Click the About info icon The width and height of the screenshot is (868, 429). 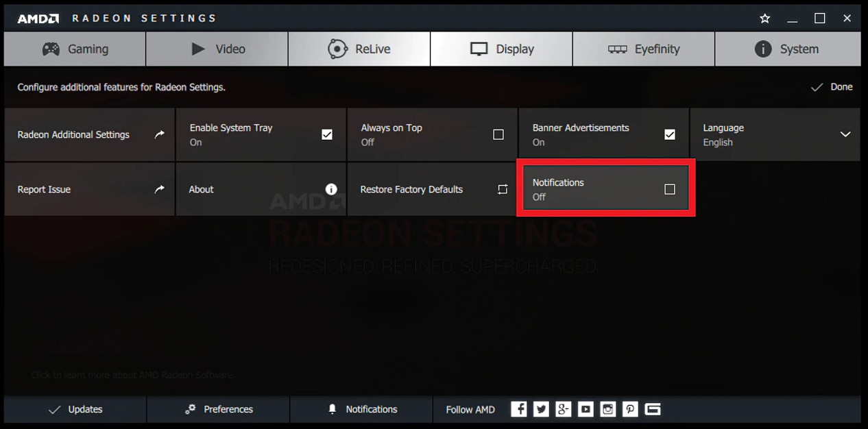tap(331, 189)
